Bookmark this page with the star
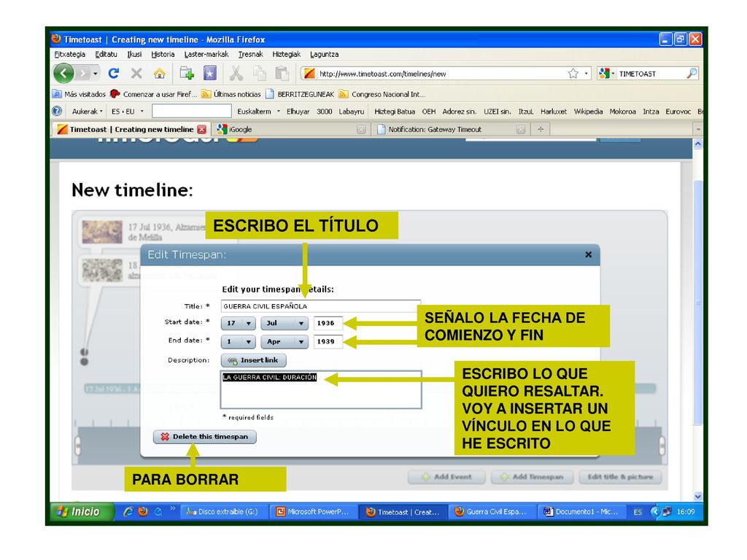The width and height of the screenshot is (747, 560). pyautogui.click(x=573, y=74)
